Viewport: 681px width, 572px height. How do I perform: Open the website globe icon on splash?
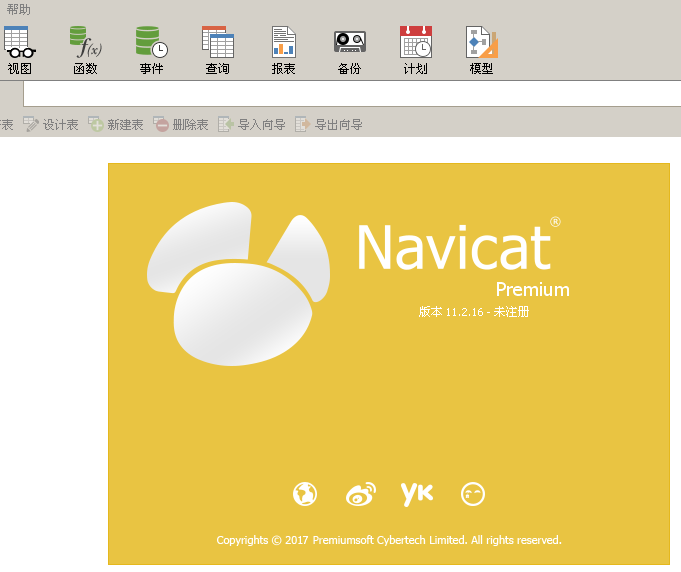point(305,494)
